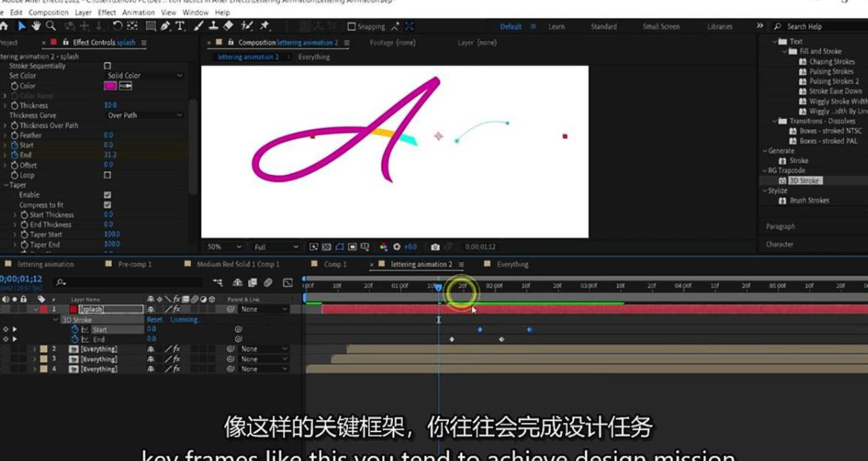Toggle mask and shape path visibility icon
The width and height of the screenshot is (868, 461).
coord(340,247)
